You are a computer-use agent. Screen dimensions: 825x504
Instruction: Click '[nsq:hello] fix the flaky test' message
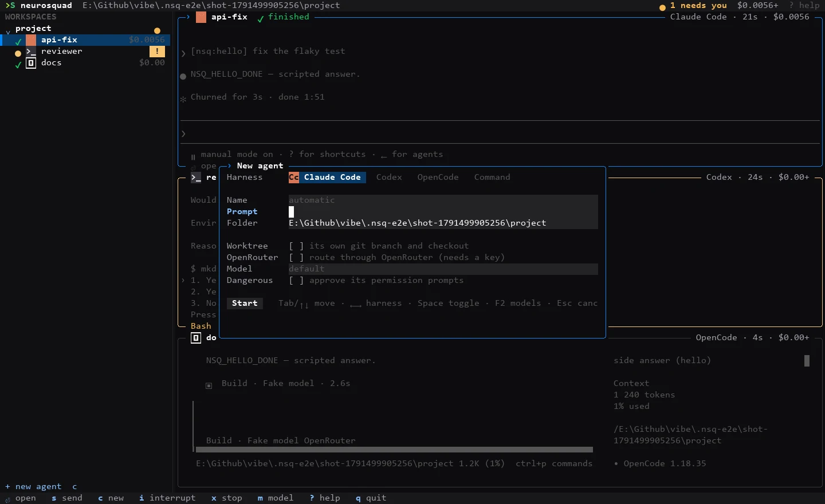[268, 52]
